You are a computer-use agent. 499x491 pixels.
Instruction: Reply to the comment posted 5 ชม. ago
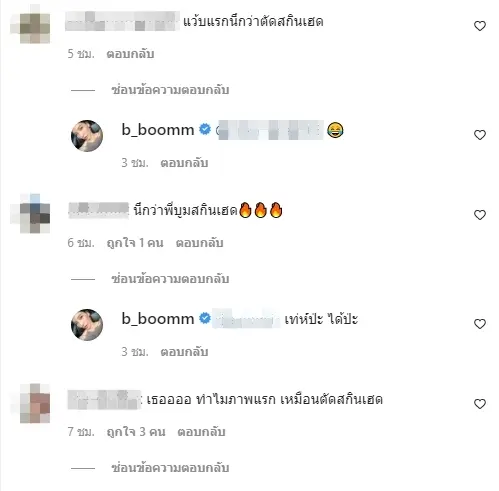[x=130, y=54]
